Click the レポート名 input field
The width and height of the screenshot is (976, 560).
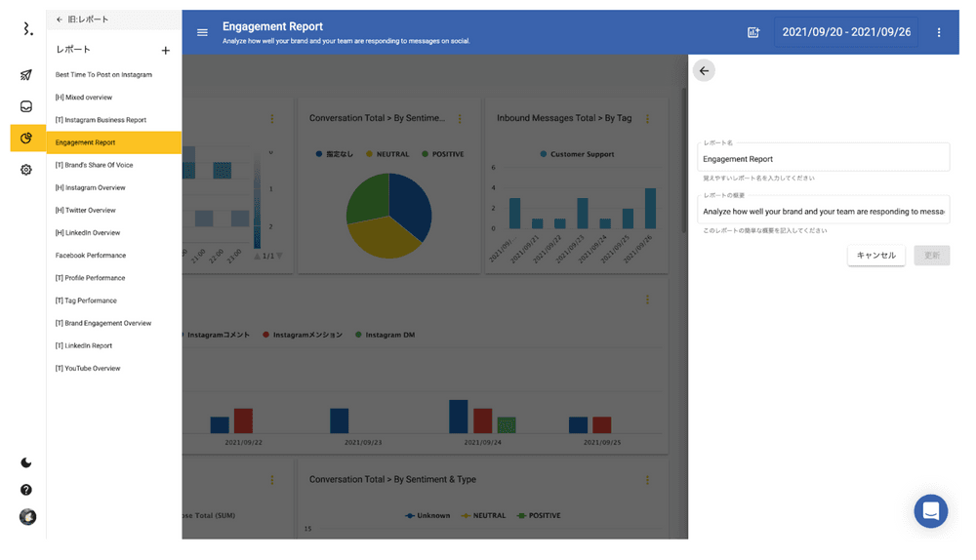tap(823, 159)
